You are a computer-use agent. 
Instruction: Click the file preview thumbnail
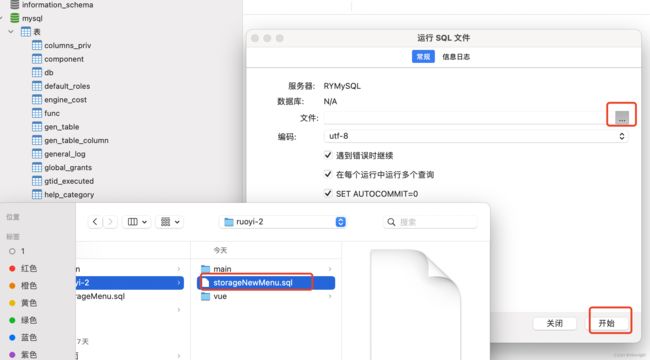[415, 304]
